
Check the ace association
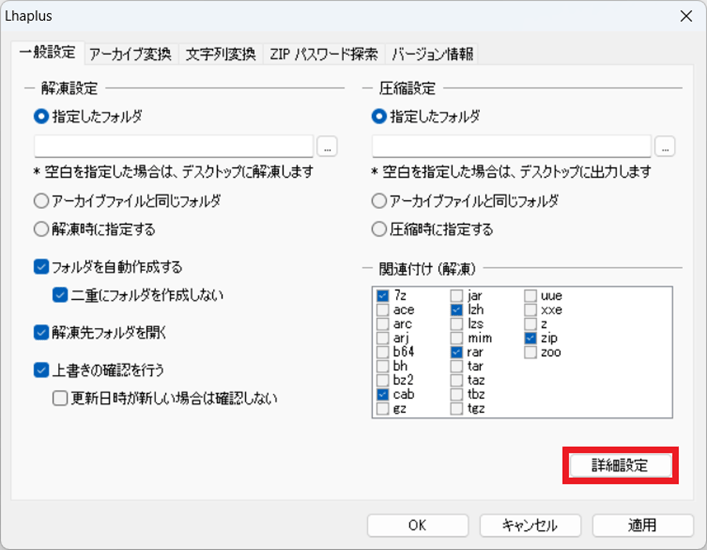point(383,310)
